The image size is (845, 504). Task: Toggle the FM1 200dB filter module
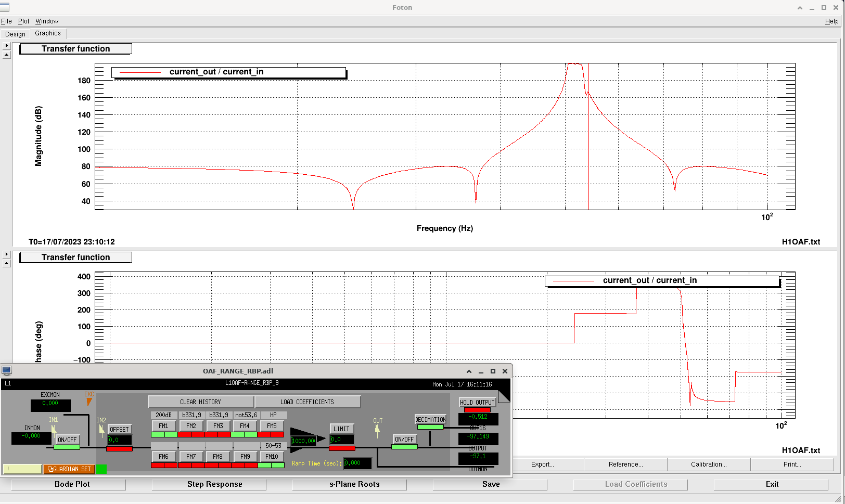[x=164, y=426]
